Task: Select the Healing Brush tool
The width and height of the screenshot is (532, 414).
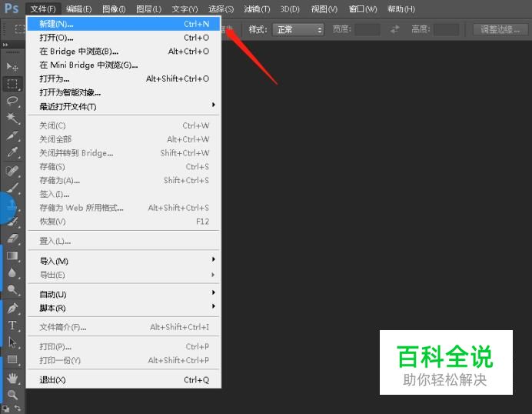Action: point(12,171)
